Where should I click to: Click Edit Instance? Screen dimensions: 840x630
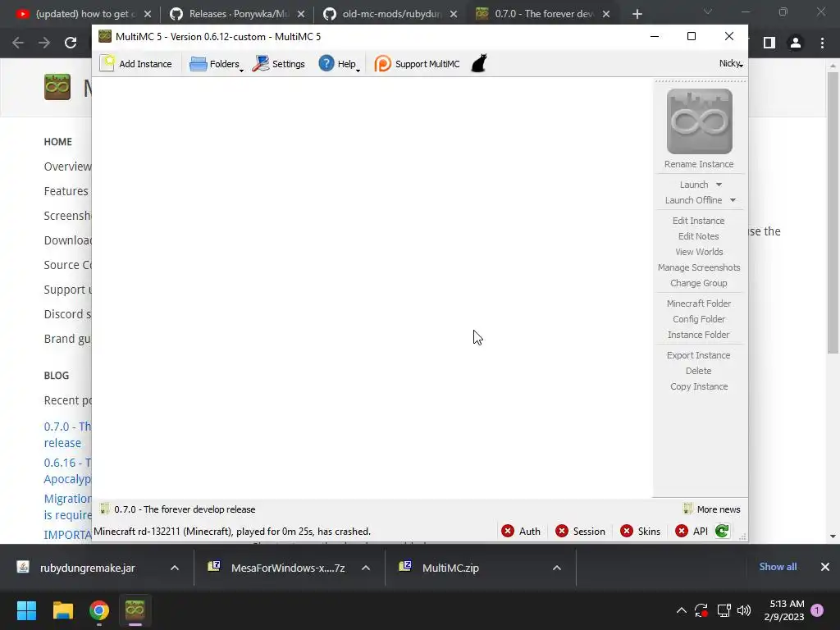[699, 221]
